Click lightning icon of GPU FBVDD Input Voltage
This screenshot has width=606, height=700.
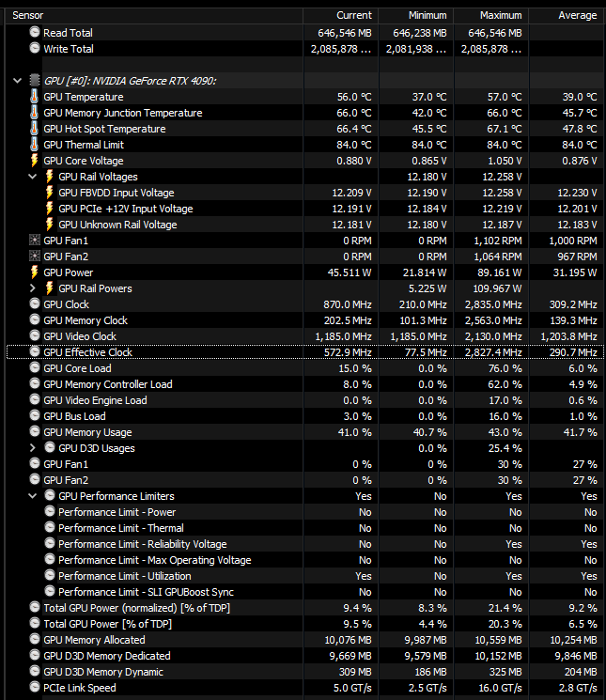(x=50, y=193)
